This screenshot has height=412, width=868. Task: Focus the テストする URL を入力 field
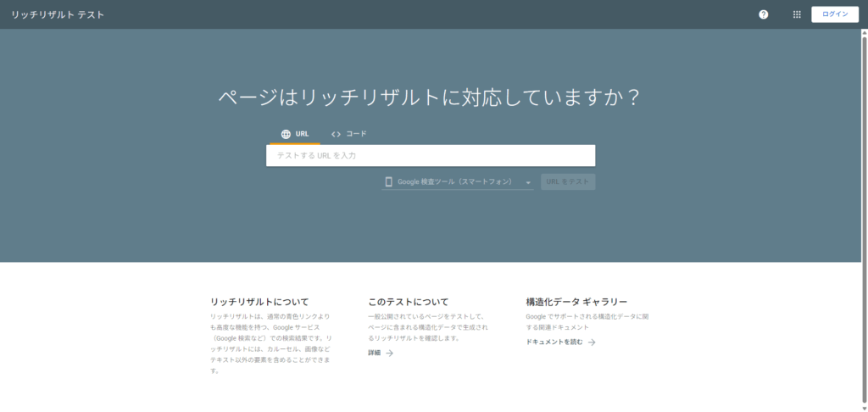(431, 156)
